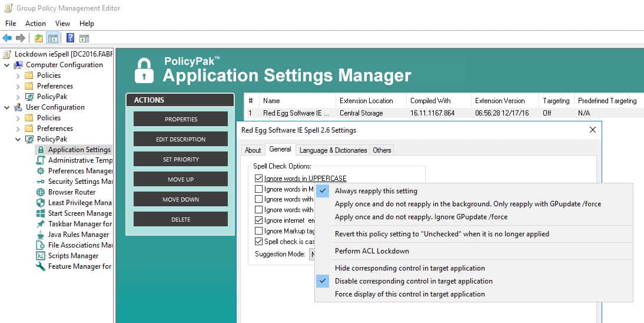Choose Always reapply this setting

pos(474,191)
